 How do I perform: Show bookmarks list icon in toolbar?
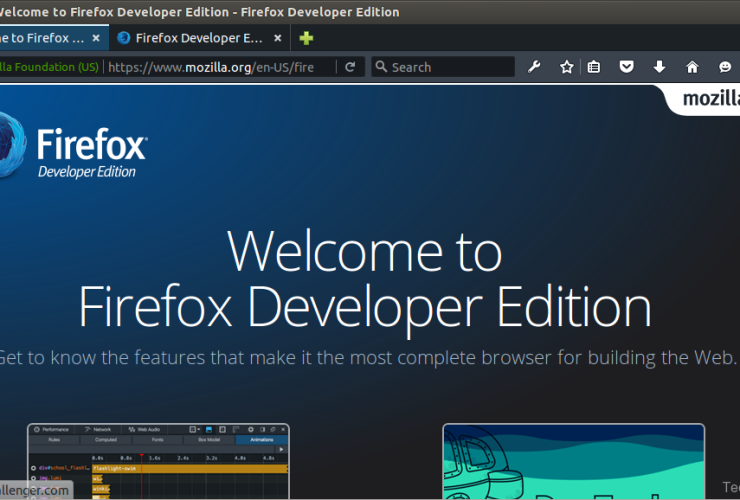tap(594, 67)
